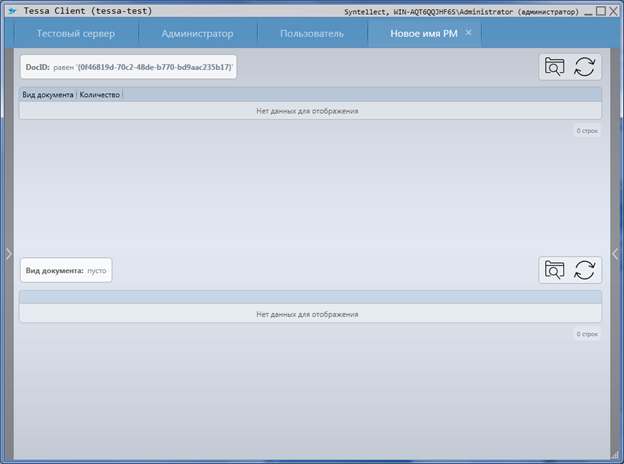The width and height of the screenshot is (624, 464).
Task: Sort by the Количество column header
Action: tap(100, 95)
